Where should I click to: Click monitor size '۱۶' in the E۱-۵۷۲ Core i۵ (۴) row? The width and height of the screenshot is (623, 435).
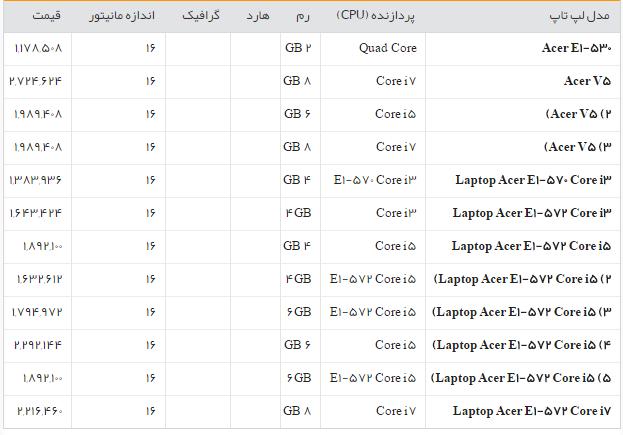(x=150, y=345)
